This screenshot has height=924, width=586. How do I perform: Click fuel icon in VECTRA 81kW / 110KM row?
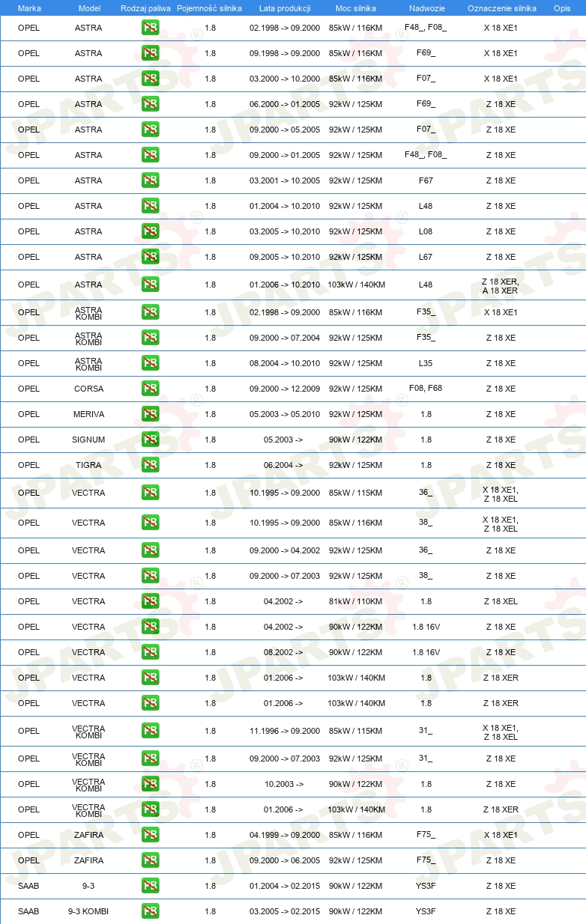coord(150,601)
